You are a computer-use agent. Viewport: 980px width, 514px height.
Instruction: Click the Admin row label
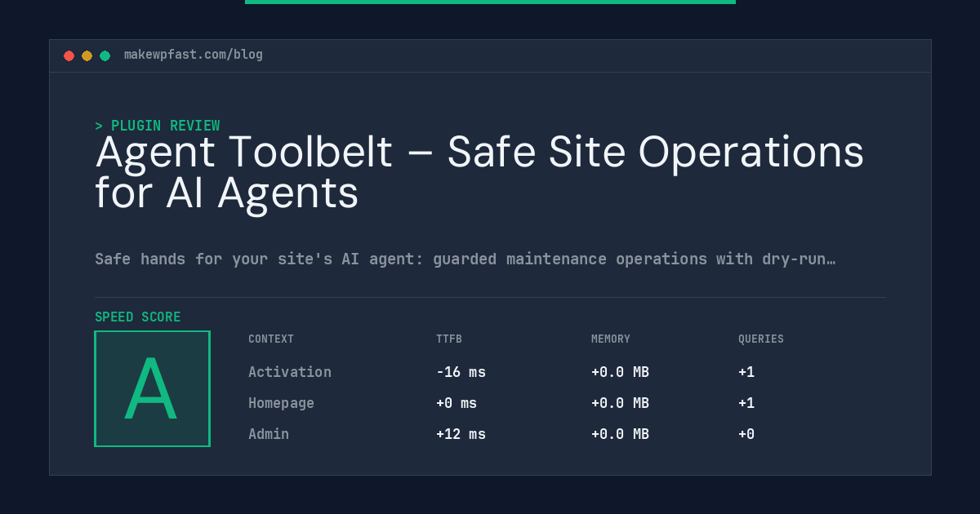(269, 434)
